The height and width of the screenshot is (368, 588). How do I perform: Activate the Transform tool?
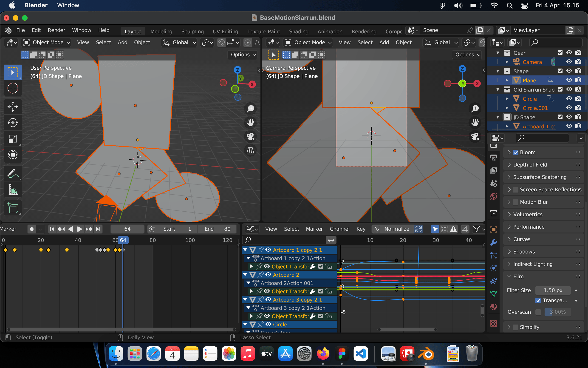click(x=13, y=155)
